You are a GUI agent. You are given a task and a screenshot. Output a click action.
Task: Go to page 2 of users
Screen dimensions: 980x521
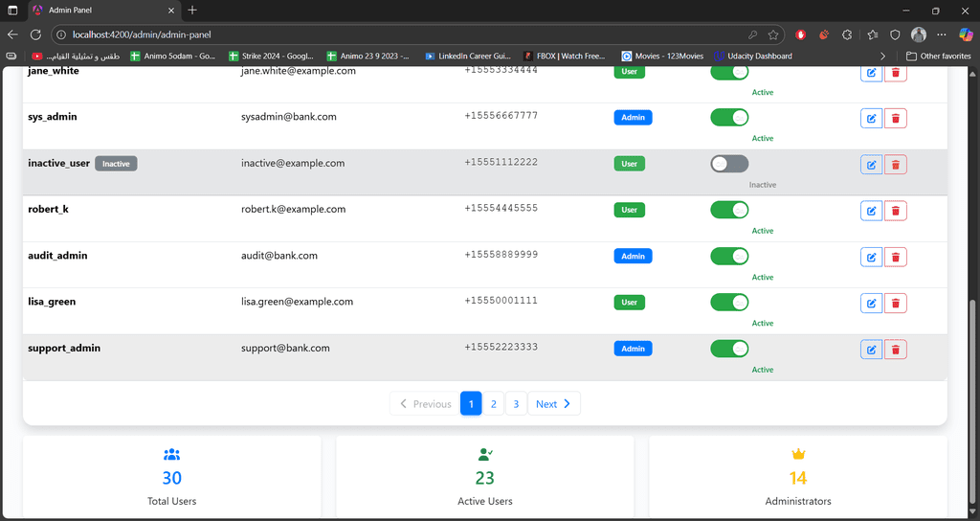pyautogui.click(x=493, y=404)
